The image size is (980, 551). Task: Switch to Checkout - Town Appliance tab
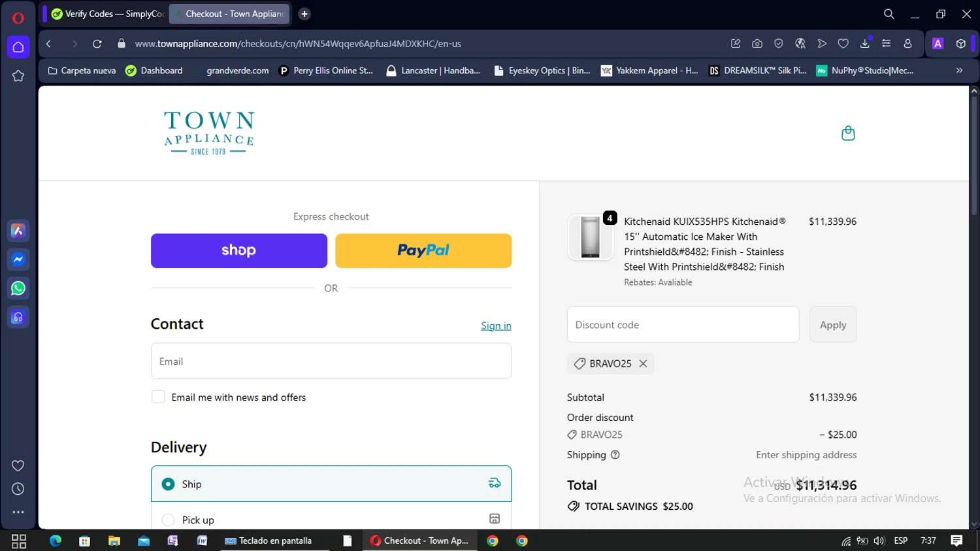(x=229, y=14)
